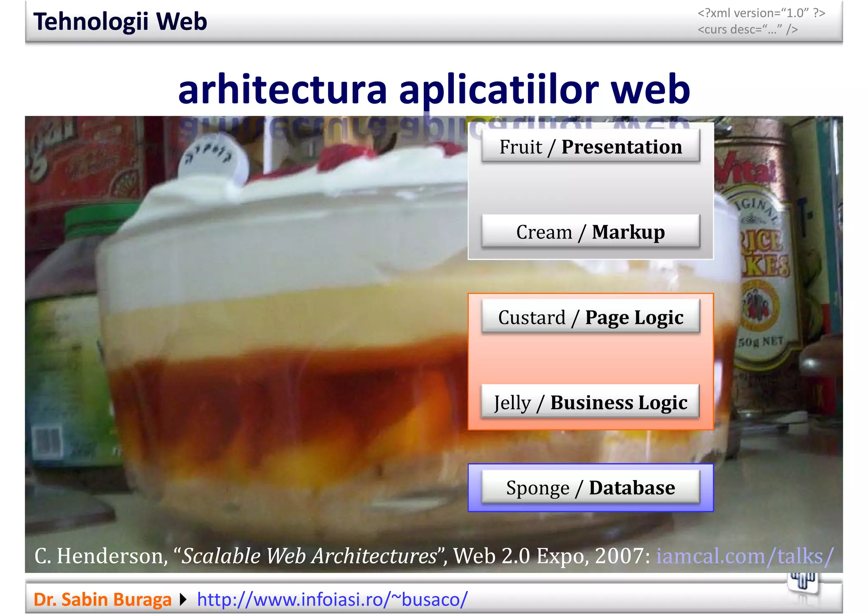Click the Dr. Sabin Buraga author name
This screenshot has width=868, height=614.
tap(102, 599)
